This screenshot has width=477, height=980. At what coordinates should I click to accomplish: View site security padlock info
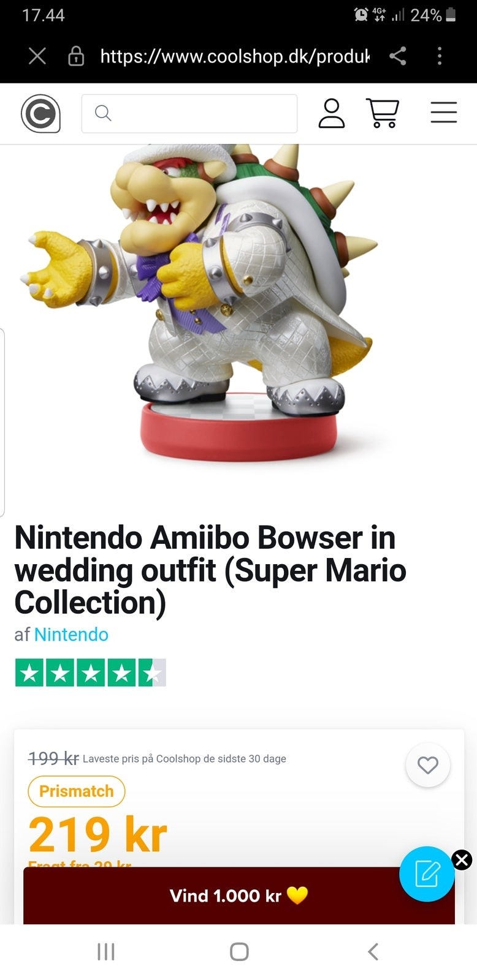pos(76,56)
